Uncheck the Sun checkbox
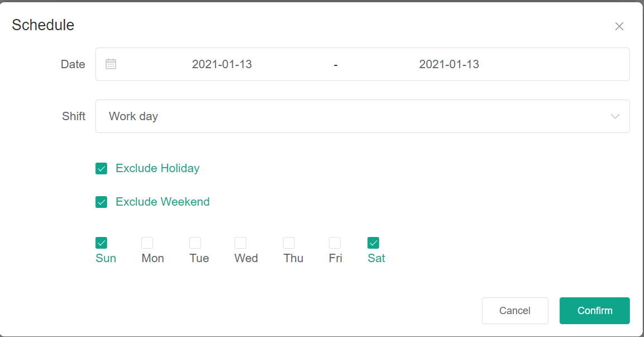Viewport: 644px width, 337px height. [x=101, y=243]
